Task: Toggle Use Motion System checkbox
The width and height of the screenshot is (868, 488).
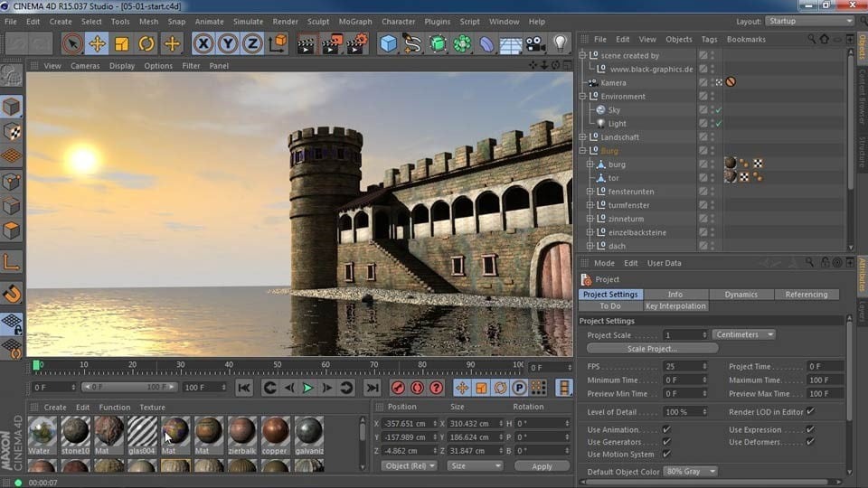Action: click(666, 454)
